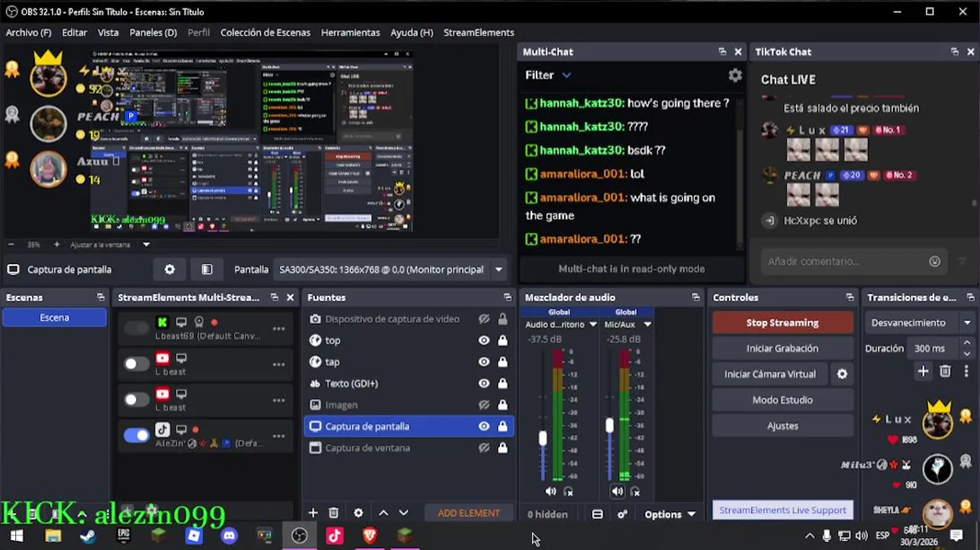Open Steam from Windows taskbar
Image resolution: width=980 pixels, height=550 pixels.
coord(88,535)
